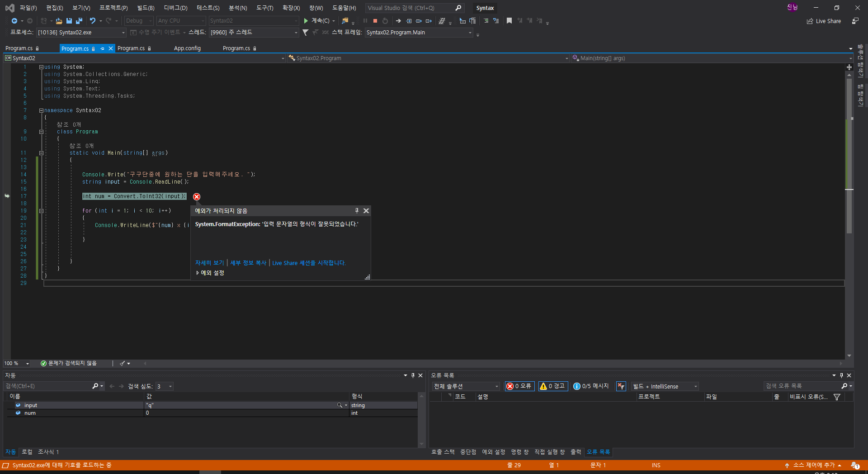Open the Debug menu
Screen dimensions: 868x474
coord(175,8)
